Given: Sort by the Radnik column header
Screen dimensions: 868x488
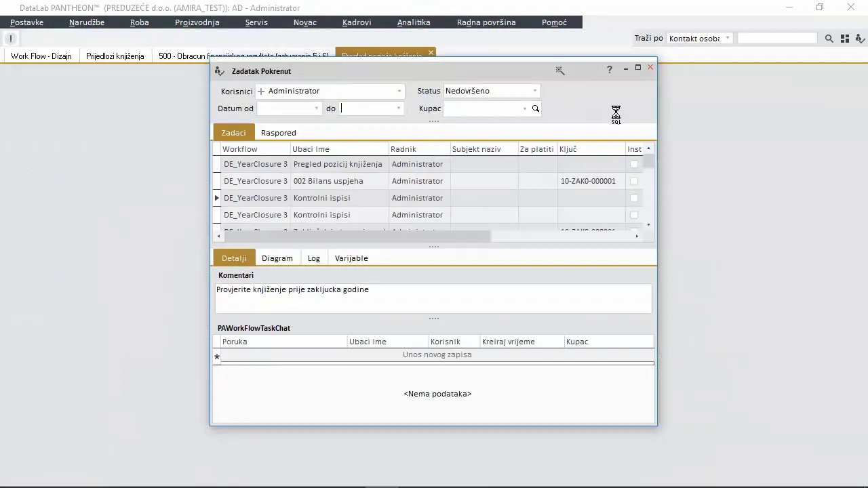Looking at the screenshot, I should pyautogui.click(x=420, y=149).
